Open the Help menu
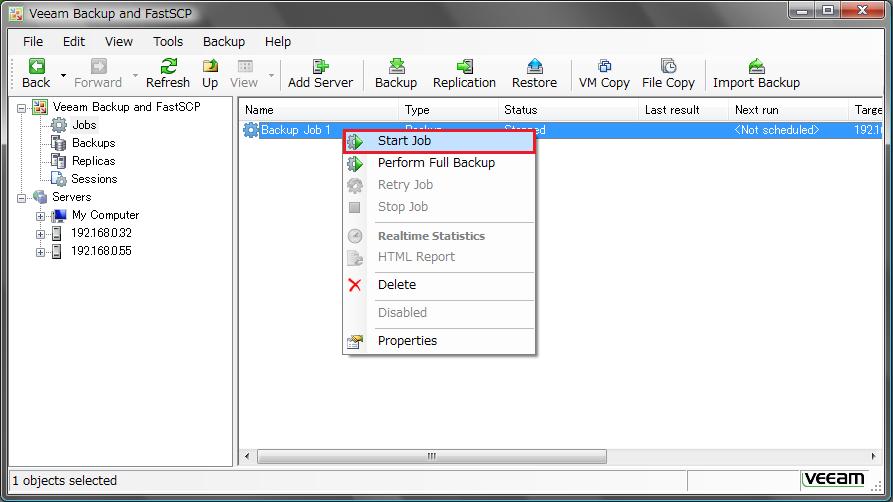Screen dimensions: 893x502 click(278, 42)
